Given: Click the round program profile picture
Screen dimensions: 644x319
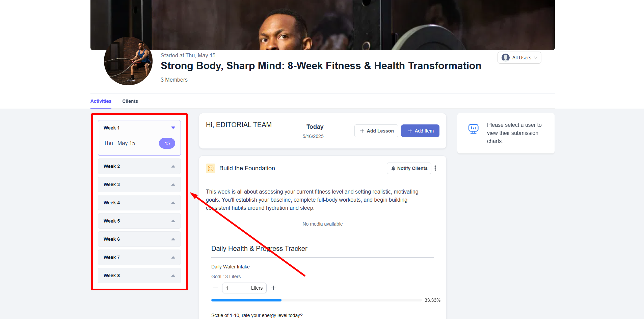Looking at the screenshot, I should click(128, 61).
